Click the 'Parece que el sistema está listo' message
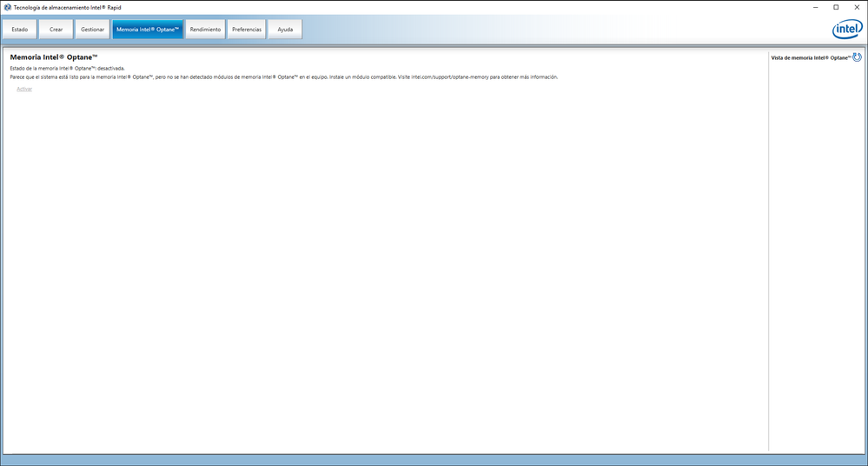The image size is (868, 466). click(x=284, y=77)
